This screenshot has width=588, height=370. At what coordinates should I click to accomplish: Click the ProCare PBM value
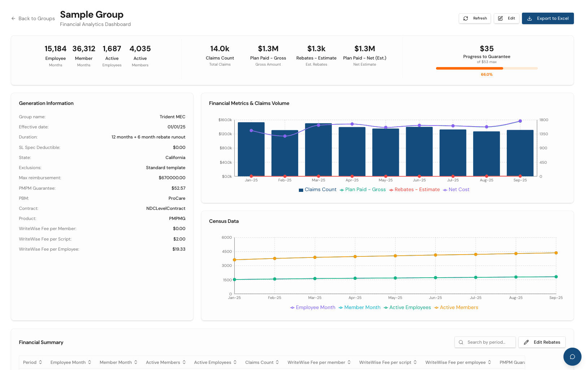177,198
